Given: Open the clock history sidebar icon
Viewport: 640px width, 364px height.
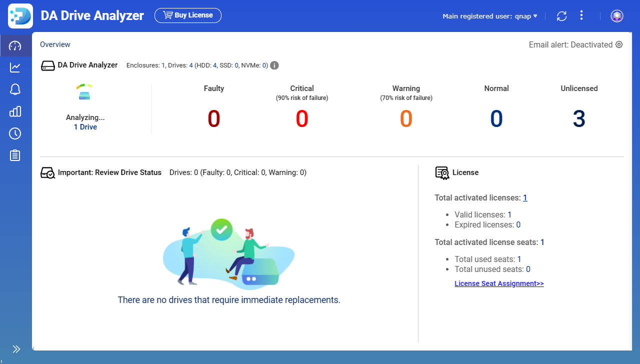Looking at the screenshot, I should tap(15, 133).
